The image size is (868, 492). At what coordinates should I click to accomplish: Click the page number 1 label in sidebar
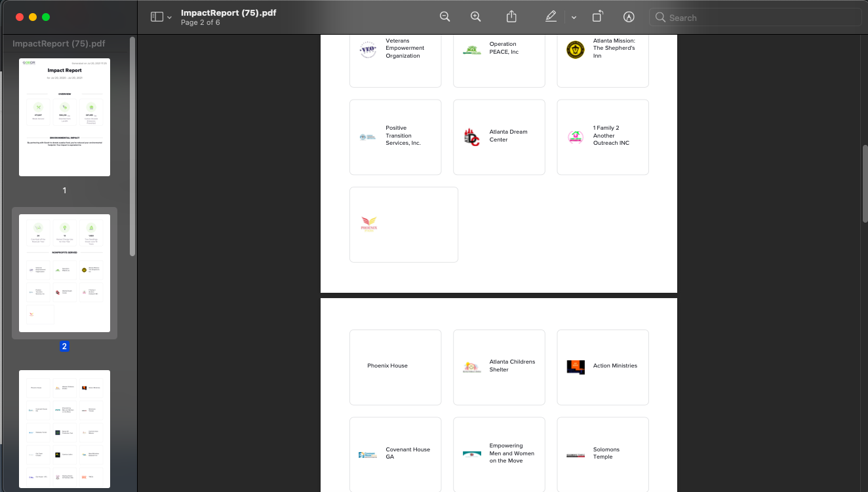(x=64, y=191)
